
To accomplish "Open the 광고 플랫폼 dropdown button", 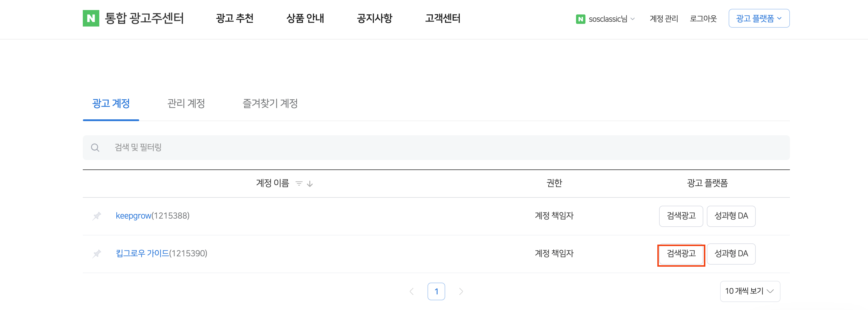I will pos(758,19).
